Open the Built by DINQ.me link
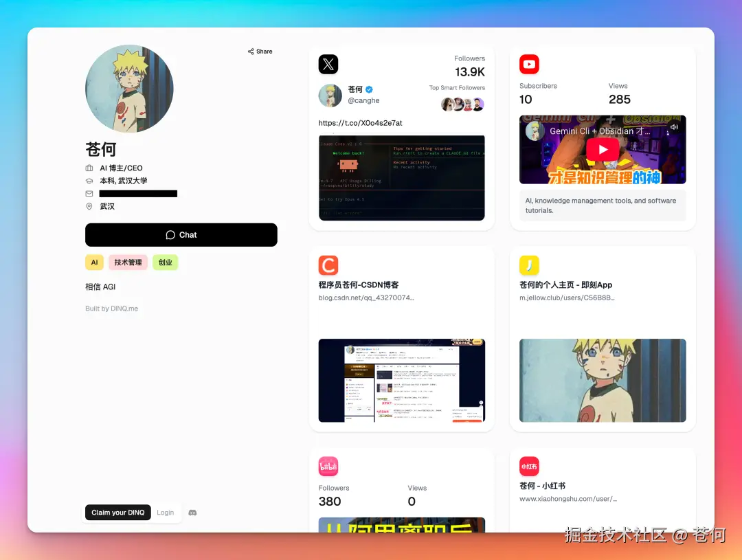Viewport: 742px width, 560px height. pyautogui.click(x=112, y=309)
